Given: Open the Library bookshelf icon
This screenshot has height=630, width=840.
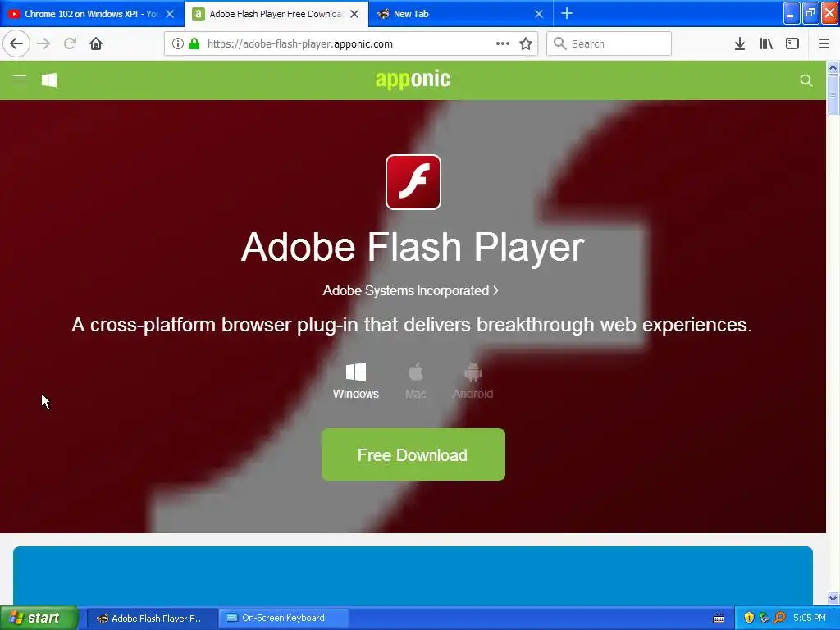Looking at the screenshot, I should tap(766, 43).
